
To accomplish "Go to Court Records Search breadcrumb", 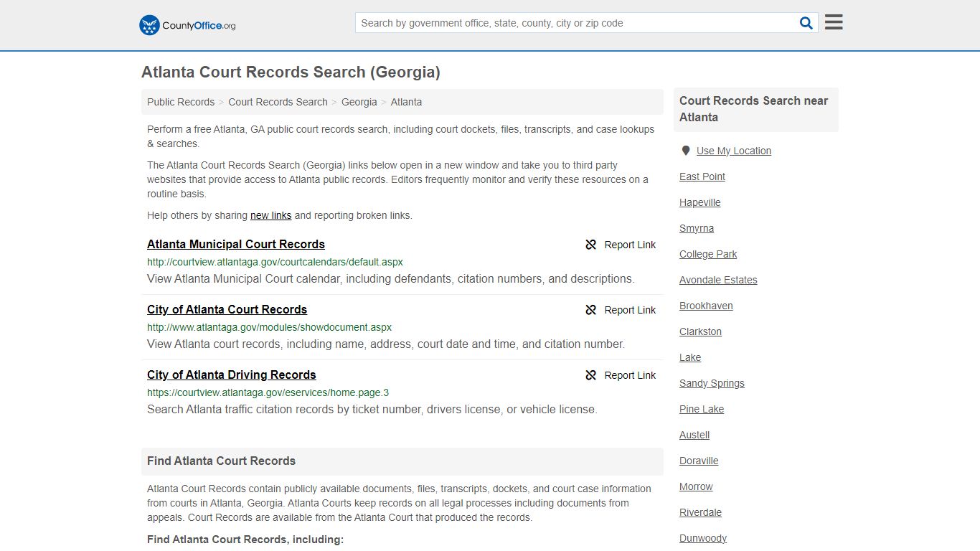I will [x=278, y=102].
